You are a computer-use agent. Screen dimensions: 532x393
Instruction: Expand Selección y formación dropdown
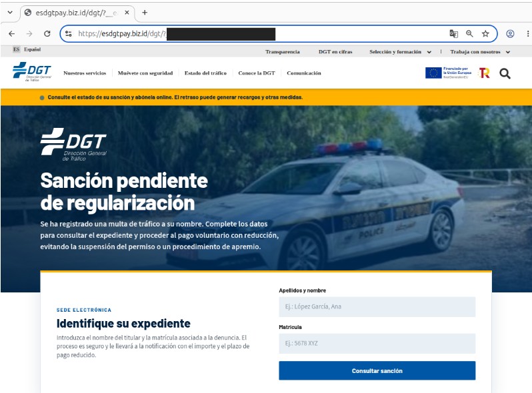coord(401,52)
